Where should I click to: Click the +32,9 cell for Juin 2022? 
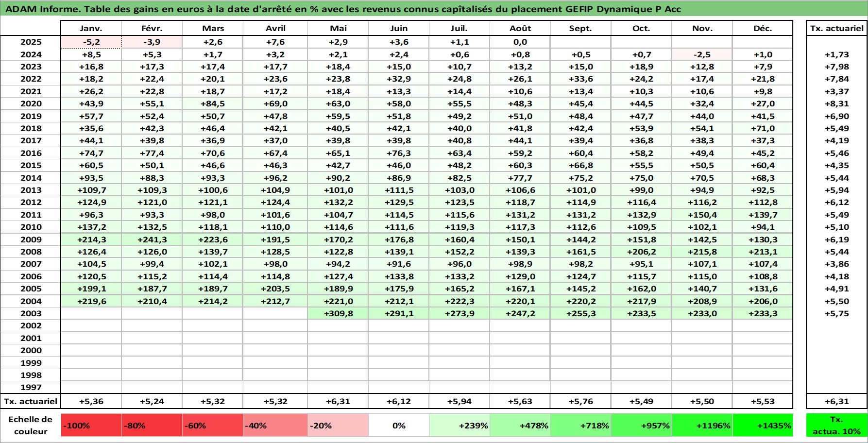click(x=399, y=79)
